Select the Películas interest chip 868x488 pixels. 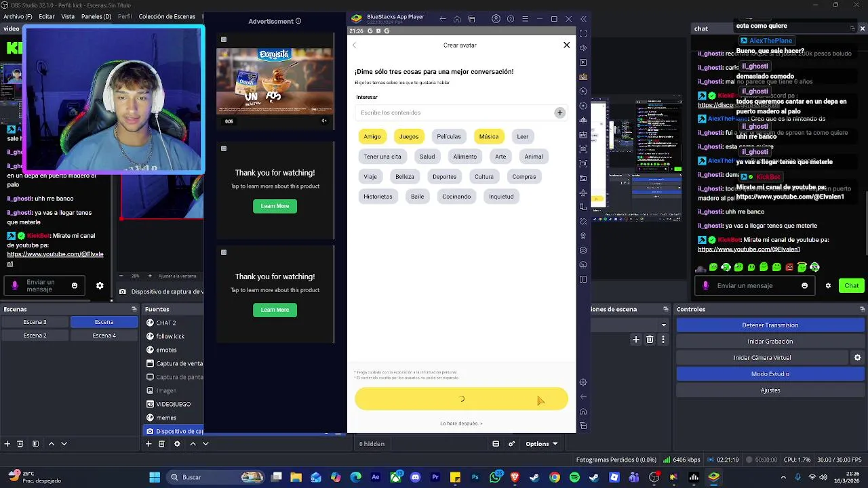click(449, 136)
